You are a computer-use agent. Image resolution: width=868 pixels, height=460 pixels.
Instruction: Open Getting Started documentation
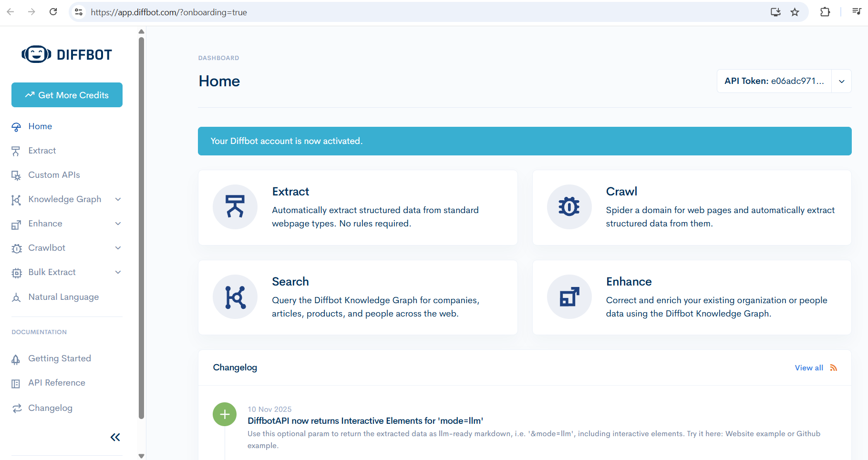point(59,358)
